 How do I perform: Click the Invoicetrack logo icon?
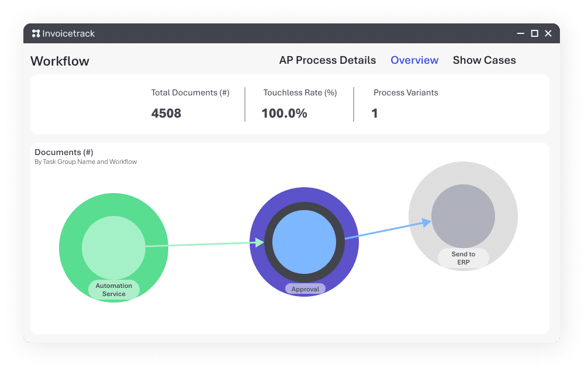click(x=36, y=34)
